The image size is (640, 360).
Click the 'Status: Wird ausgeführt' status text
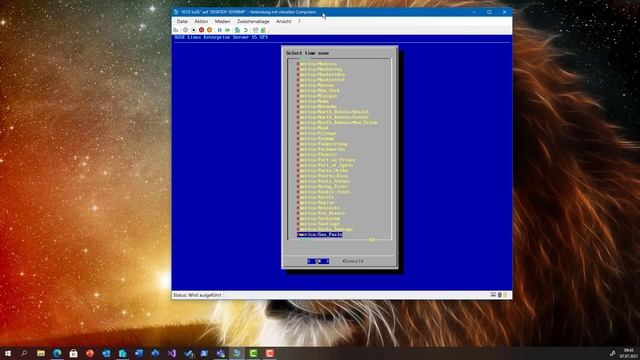tap(197, 295)
